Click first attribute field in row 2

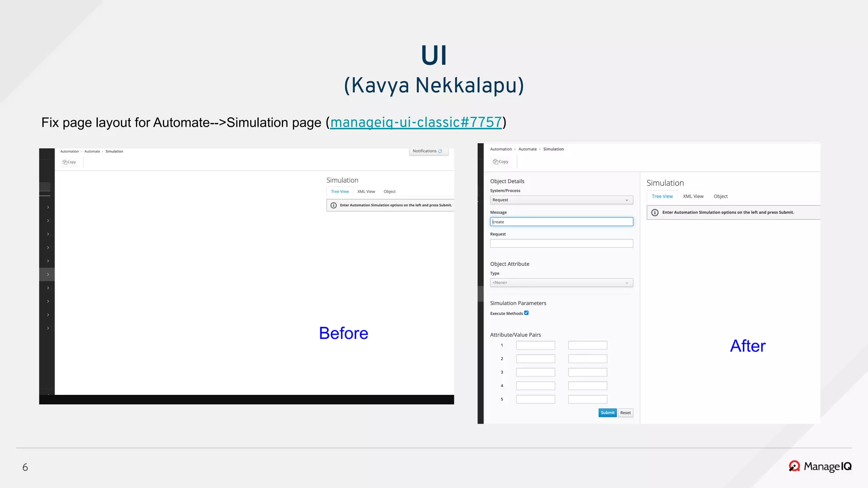point(536,359)
